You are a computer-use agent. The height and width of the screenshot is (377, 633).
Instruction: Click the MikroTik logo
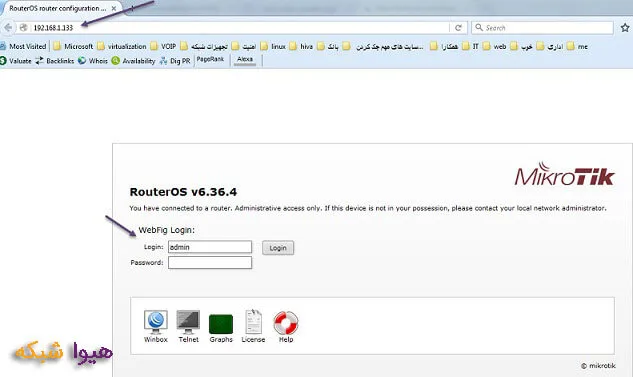point(564,174)
